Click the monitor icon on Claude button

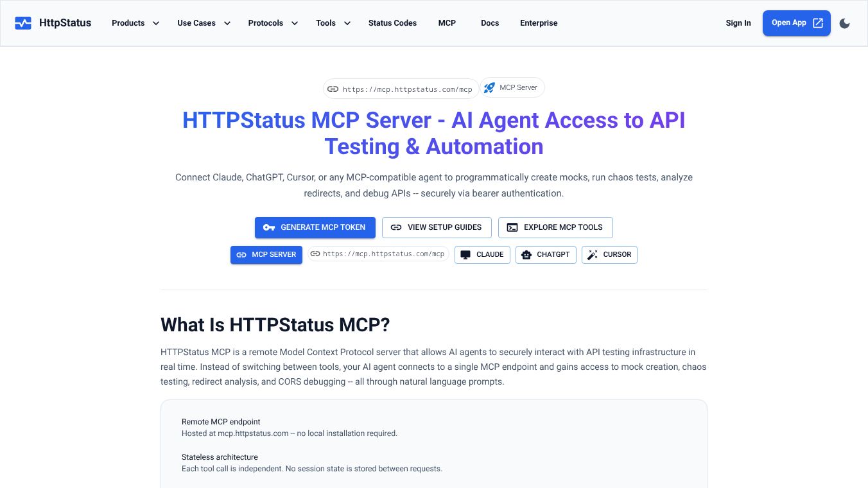click(465, 255)
